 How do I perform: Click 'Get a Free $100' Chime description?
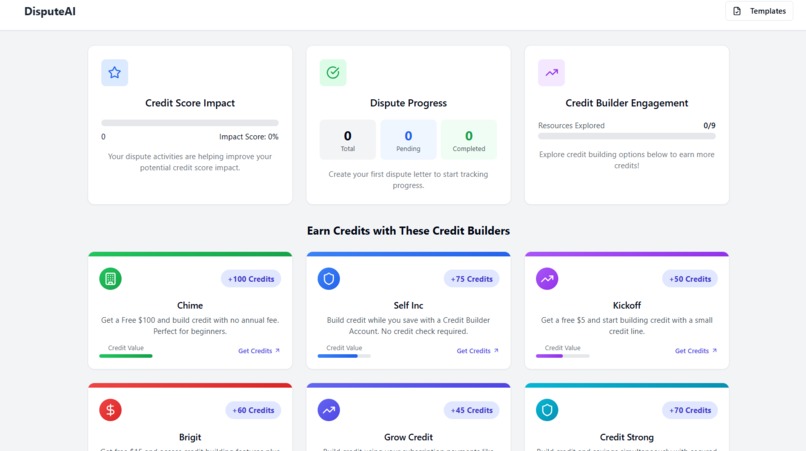coord(190,326)
